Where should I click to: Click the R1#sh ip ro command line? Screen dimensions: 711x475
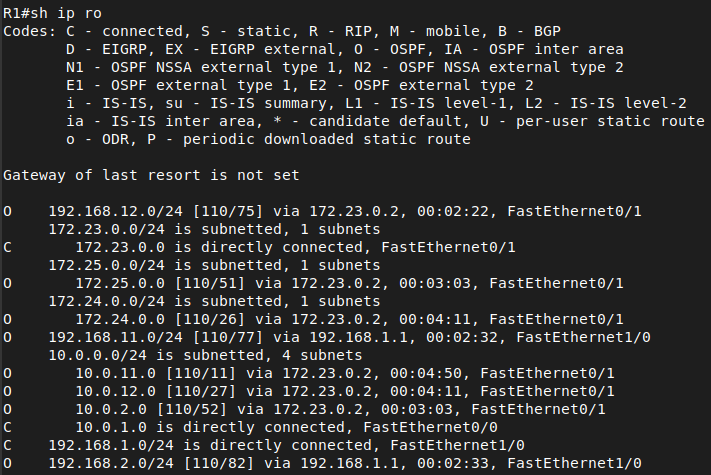pos(52,13)
